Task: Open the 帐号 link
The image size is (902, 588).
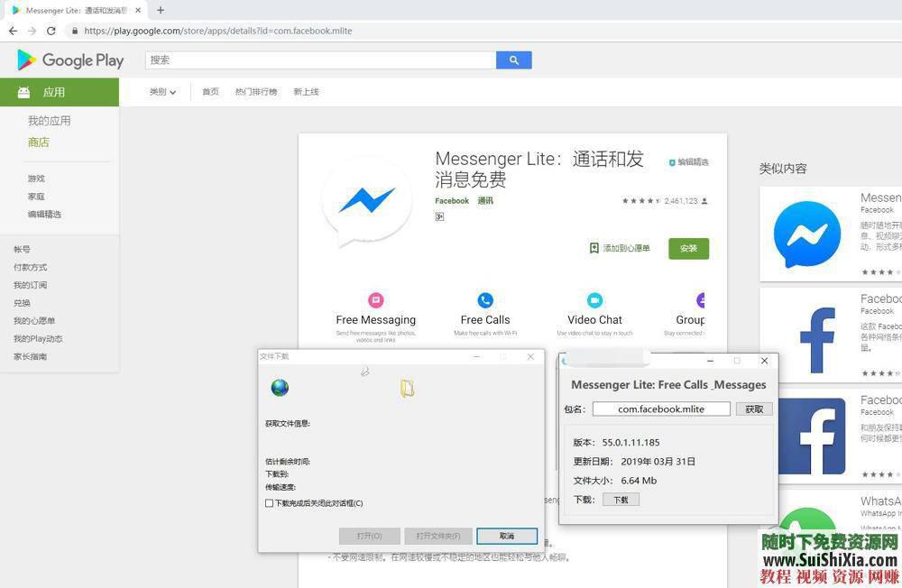Action: click(22, 249)
